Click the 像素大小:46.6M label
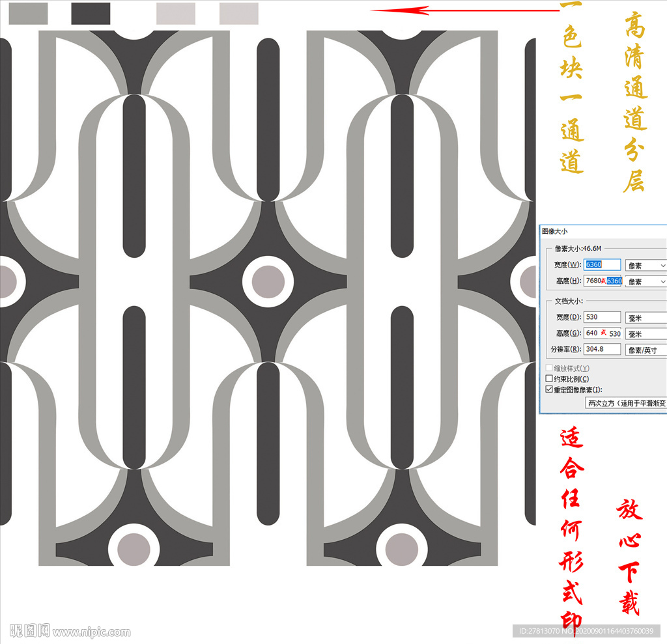This screenshot has height=644, width=667. click(x=578, y=248)
